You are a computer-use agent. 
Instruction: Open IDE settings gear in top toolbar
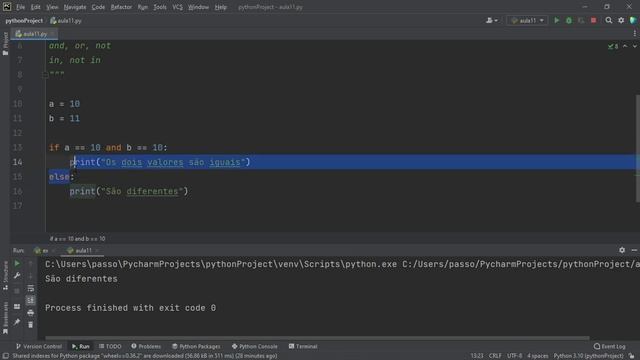click(x=621, y=20)
